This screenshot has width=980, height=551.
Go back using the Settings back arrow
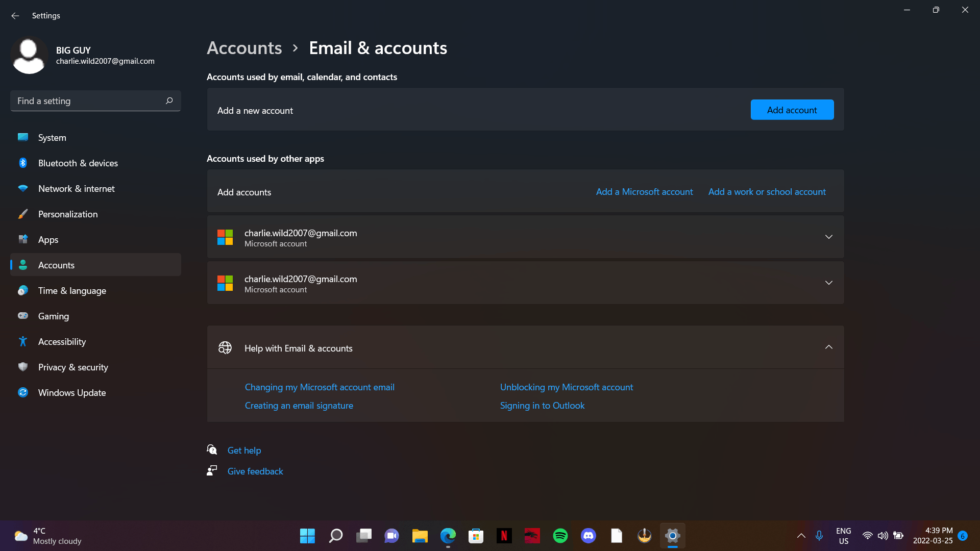coord(15,16)
